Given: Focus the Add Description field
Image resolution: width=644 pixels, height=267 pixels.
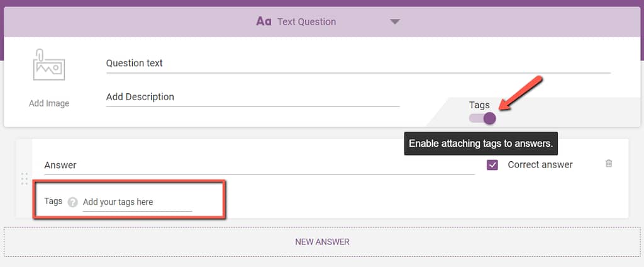Looking at the screenshot, I should [x=253, y=98].
